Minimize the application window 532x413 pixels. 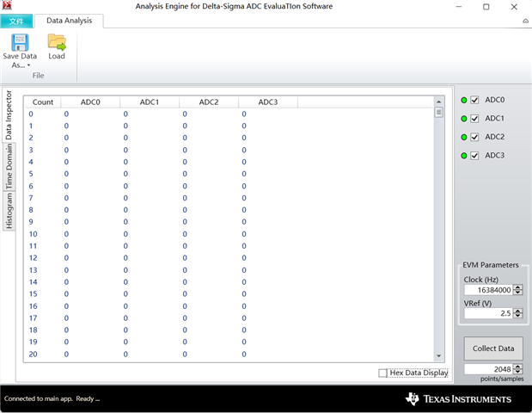pyautogui.click(x=459, y=7)
